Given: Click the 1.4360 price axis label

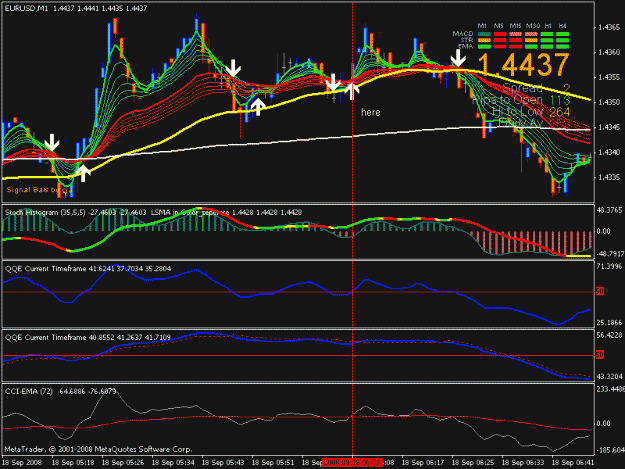Looking at the screenshot, I should point(609,52).
